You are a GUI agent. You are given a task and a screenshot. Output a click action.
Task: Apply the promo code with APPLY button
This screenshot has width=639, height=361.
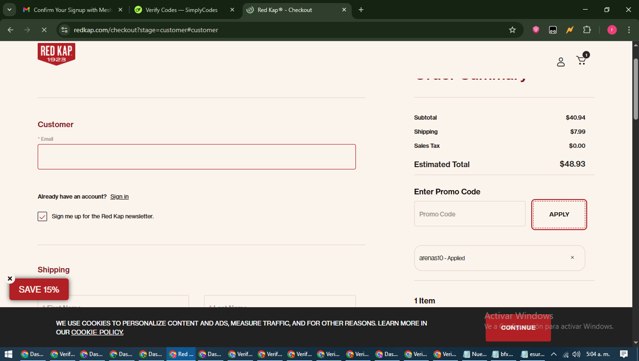pyautogui.click(x=559, y=214)
